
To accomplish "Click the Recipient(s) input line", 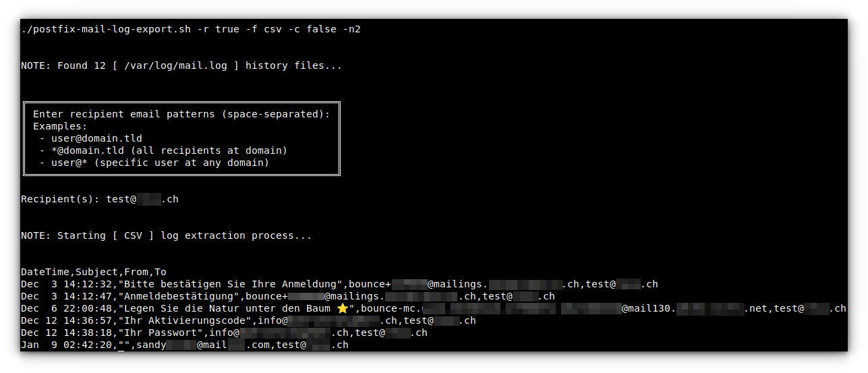I will pyautogui.click(x=100, y=200).
